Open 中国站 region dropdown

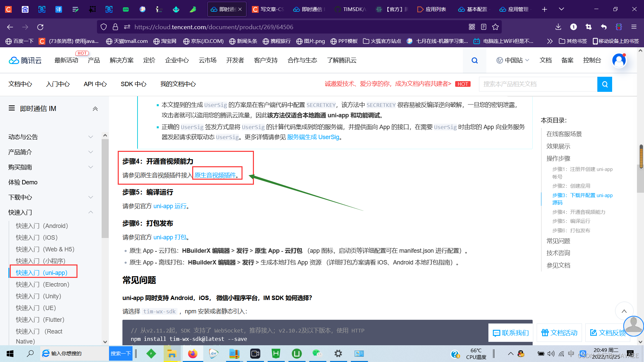click(513, 60)
